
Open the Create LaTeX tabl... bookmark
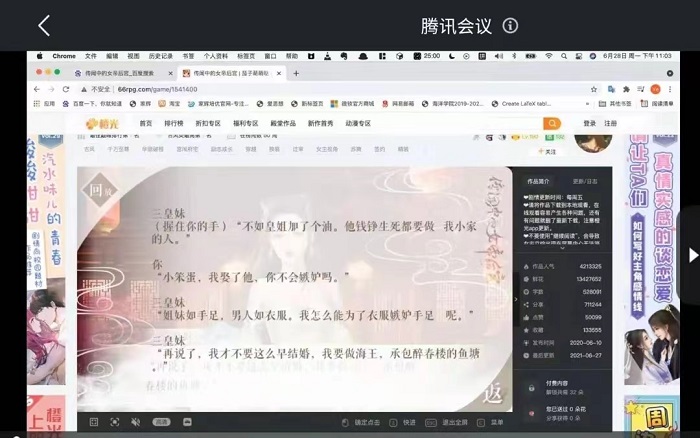521,104
